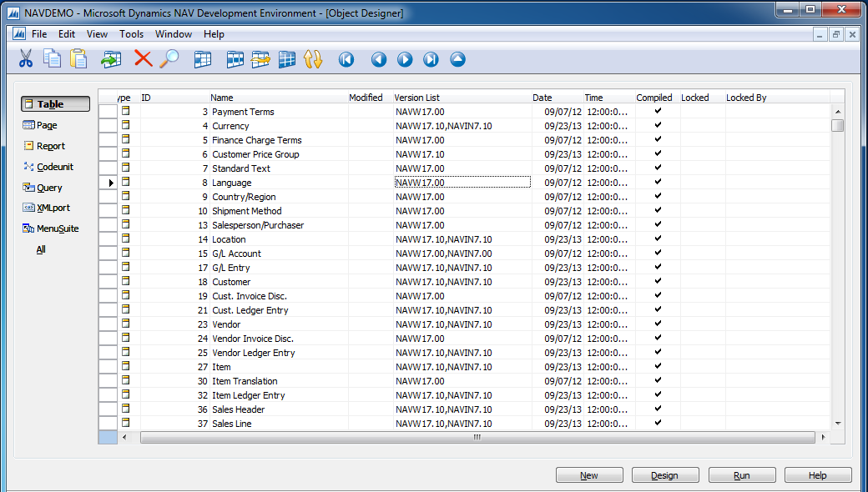
Task: Delete the record using the red X icon
Action: [142, 59]
